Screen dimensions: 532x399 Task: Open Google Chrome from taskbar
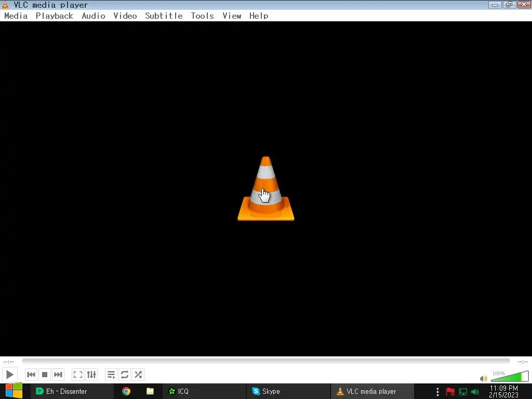click(x=126, y=391)
